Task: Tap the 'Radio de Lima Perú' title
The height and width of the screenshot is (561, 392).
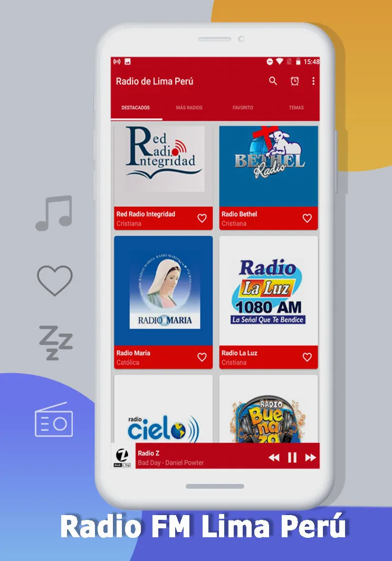Action: click(155, 81)
